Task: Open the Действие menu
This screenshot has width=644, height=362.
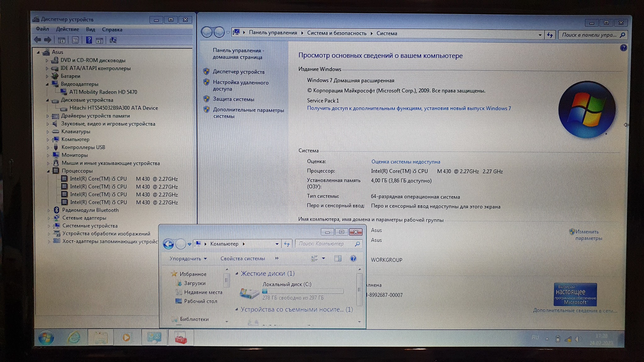Action: point(67,29)
